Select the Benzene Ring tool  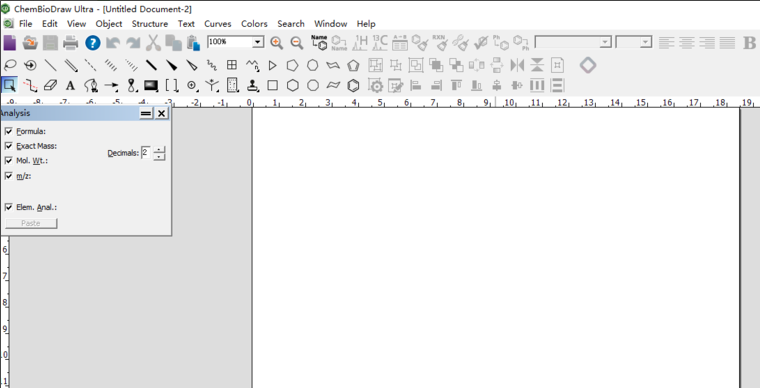353,86
